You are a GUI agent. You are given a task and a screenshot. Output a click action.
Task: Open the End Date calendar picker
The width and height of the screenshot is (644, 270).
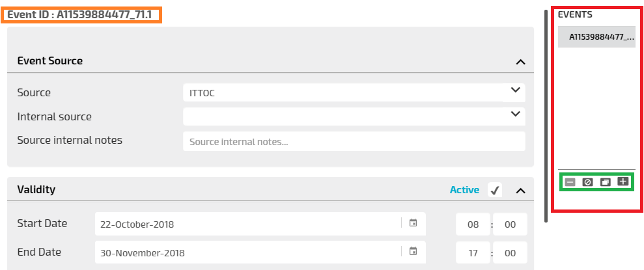pyautogui.click(x=413, y=251)
